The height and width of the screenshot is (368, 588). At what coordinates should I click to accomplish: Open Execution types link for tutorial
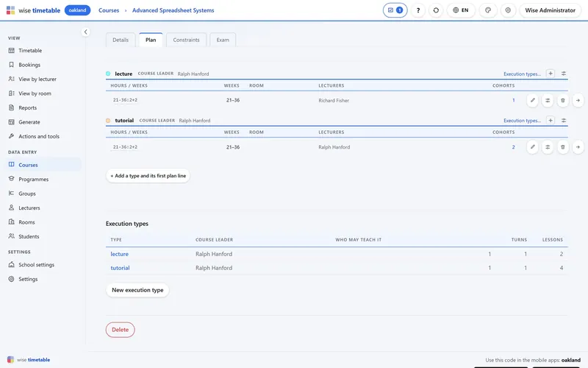[522, 121]
